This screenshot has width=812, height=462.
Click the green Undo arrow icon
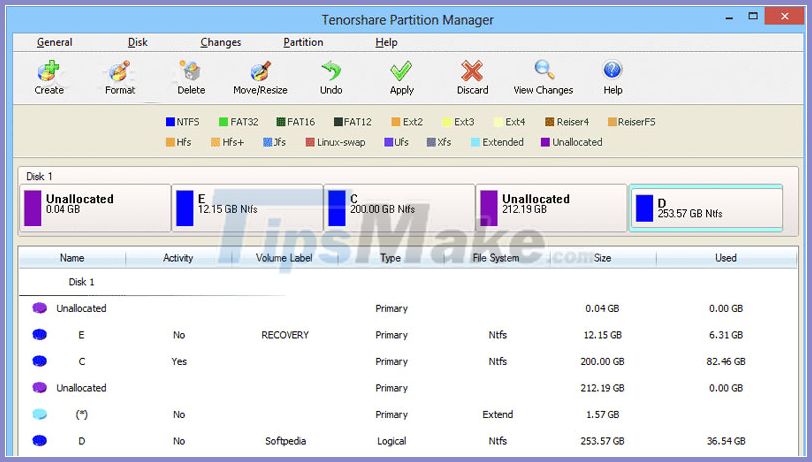coord(331,71)
